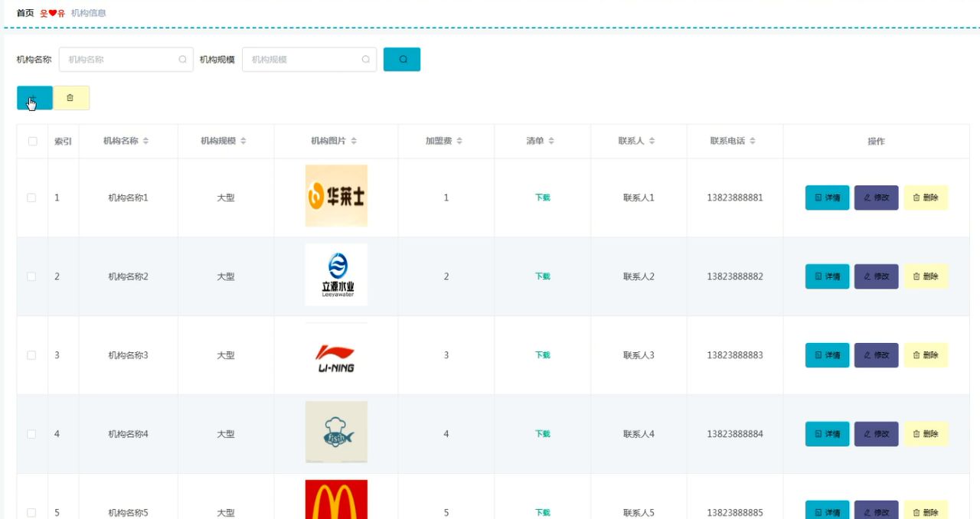Viewport: 980px width, 519px height.
Task: Download 清单 for 机构名称5
Action: 543,513
